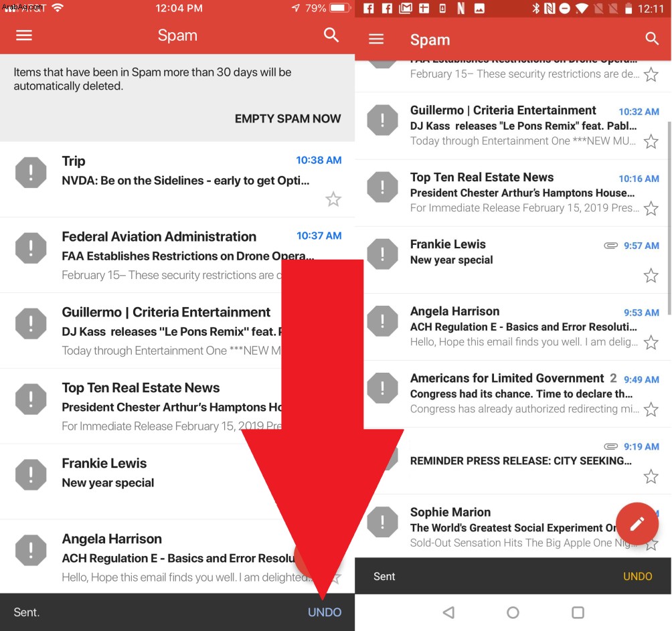Select Top Ten Real Estate avatar, right screen
Screen dimensions: 672x631
(383, 187)
